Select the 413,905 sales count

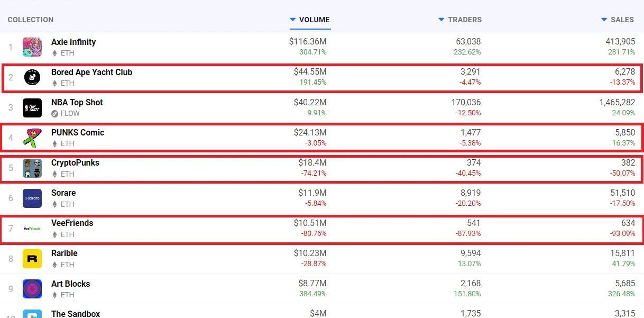620,41
